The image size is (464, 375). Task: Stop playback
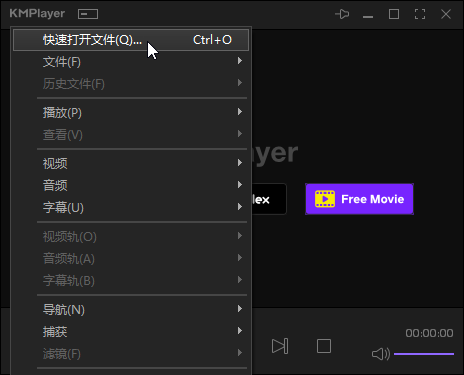(324, 346)
